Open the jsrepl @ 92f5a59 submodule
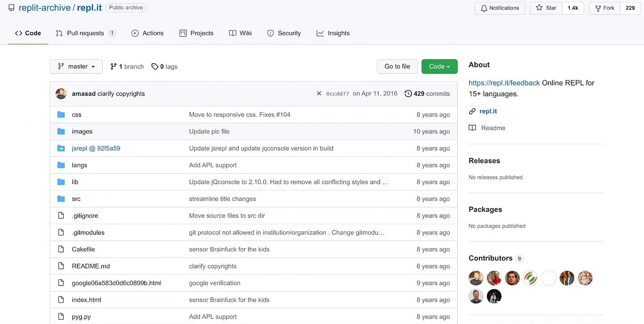 96,148
